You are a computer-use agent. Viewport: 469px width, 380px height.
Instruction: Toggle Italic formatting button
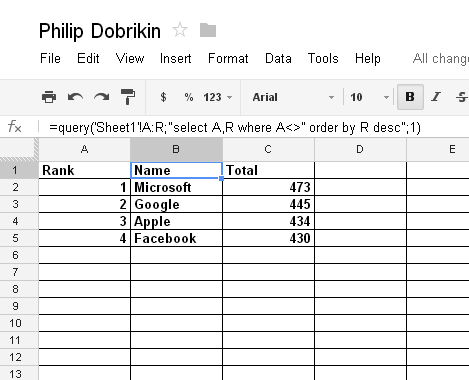[x=436, y=97]
